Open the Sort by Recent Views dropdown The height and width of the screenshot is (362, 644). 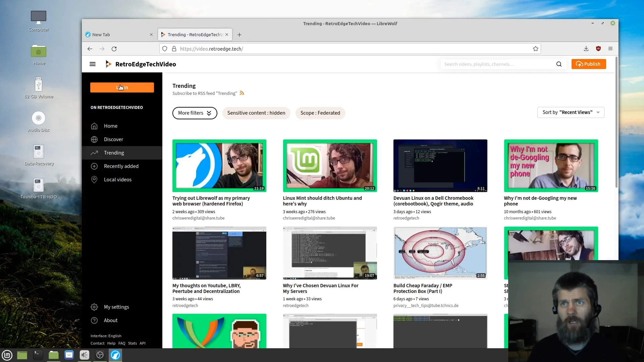coord(571,112)
